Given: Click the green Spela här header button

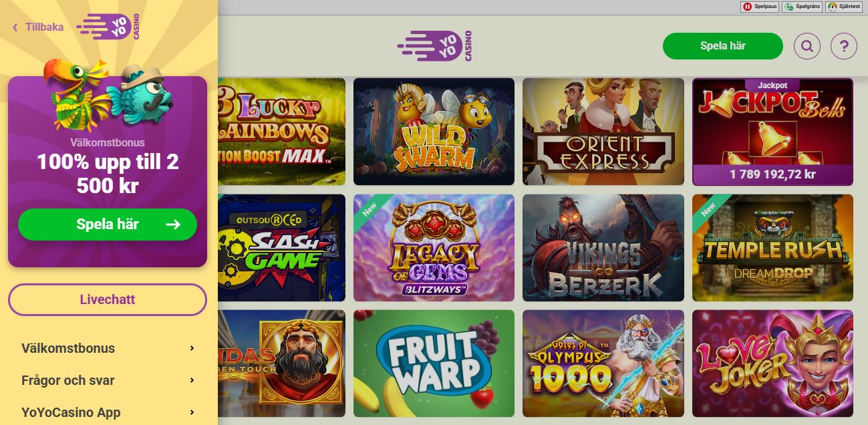Looking at the screenshot, I should 722,46.
